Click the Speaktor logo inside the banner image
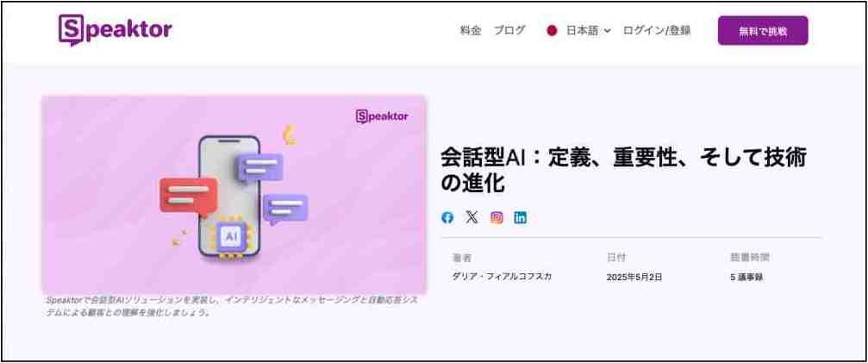This screenshot has height=363, width=868. [x=382, y=116]
